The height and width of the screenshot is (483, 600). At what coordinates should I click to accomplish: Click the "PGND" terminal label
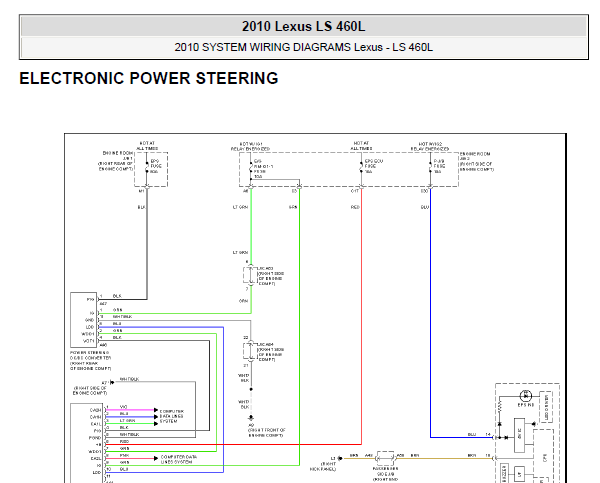[95, 438]
